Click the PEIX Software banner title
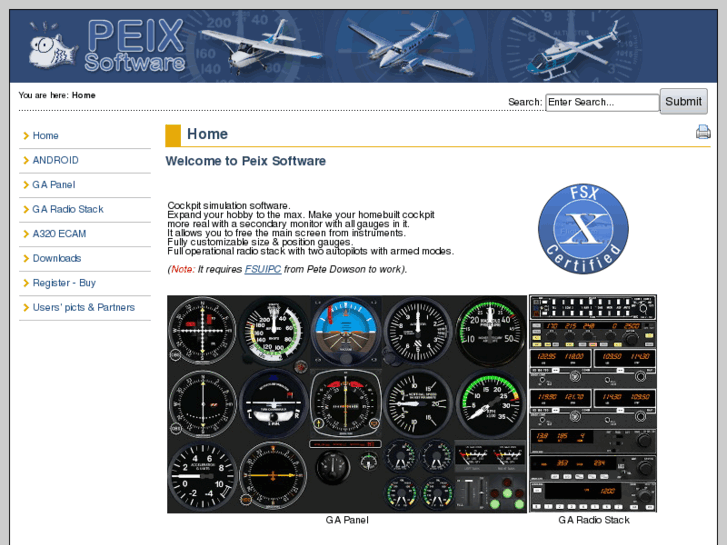 click(x=135, y=46)
